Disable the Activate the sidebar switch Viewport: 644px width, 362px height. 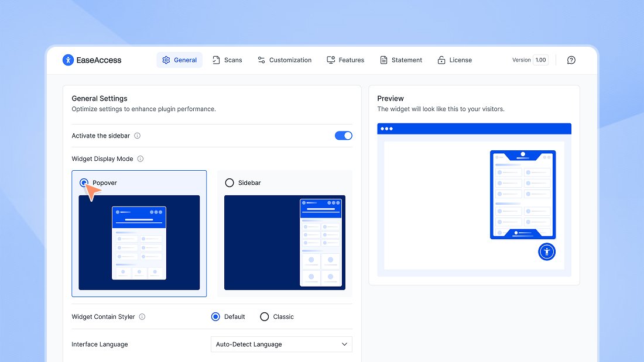(342, 135)
